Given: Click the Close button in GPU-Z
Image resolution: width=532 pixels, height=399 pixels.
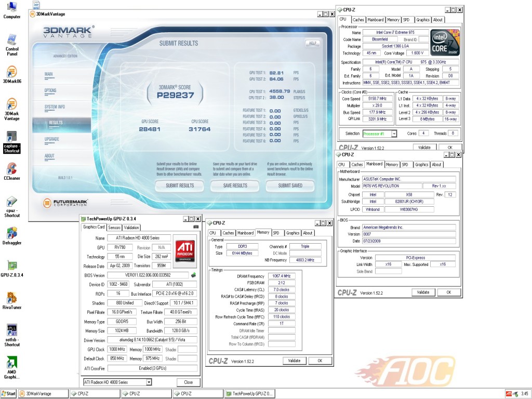Looking at the screenshot, I should (188, 382).
